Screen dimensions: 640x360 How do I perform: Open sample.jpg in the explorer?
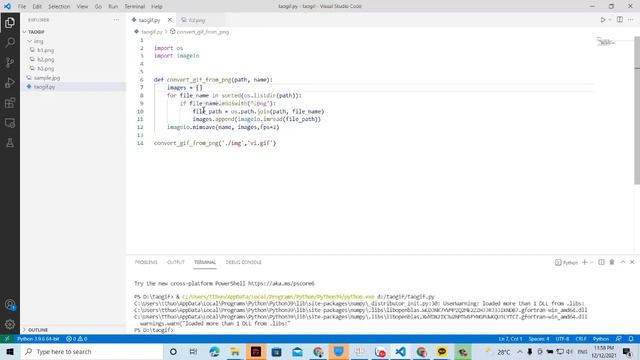click(47, 78)
